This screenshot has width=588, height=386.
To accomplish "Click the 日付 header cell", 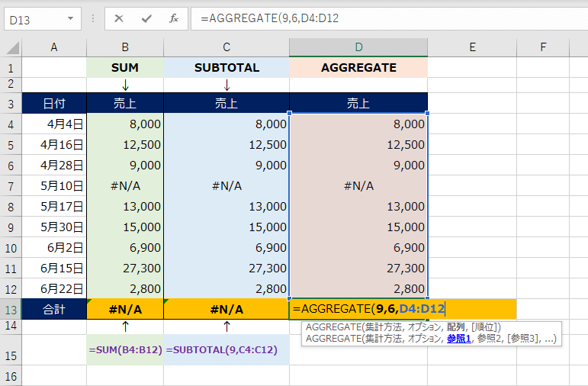I will pyautogui.click(x=54, y=103).
